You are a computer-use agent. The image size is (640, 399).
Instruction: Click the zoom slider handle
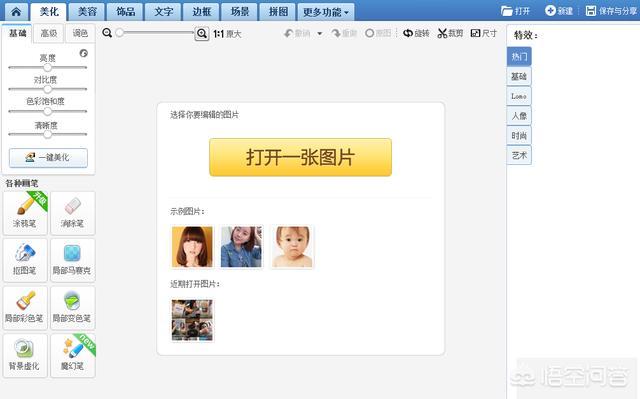pos(120,33)
